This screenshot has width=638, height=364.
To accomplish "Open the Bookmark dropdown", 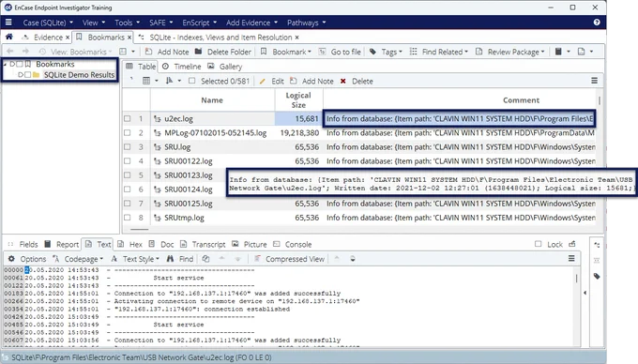I will pyautogui.click(x=285, y=52).
